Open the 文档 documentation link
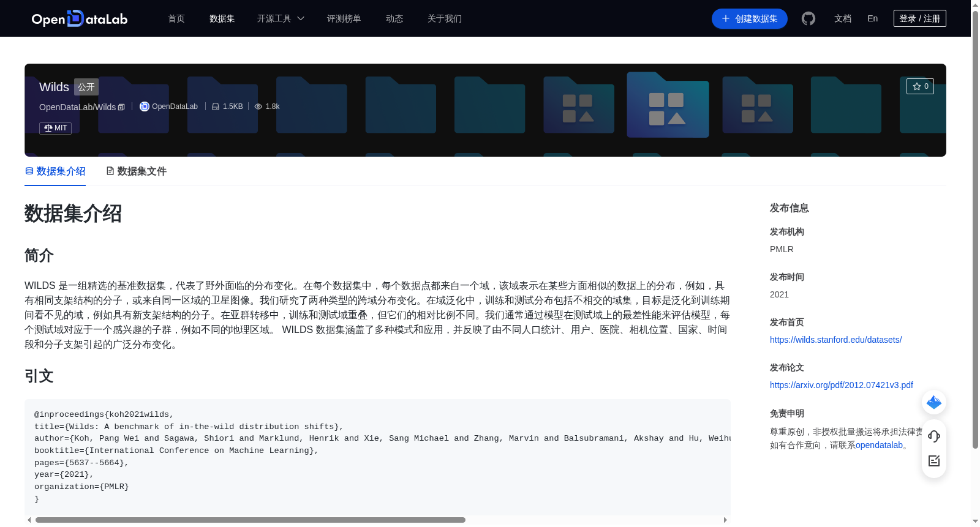The height and width of the screenshot is (527, 980). coord(843,19)
